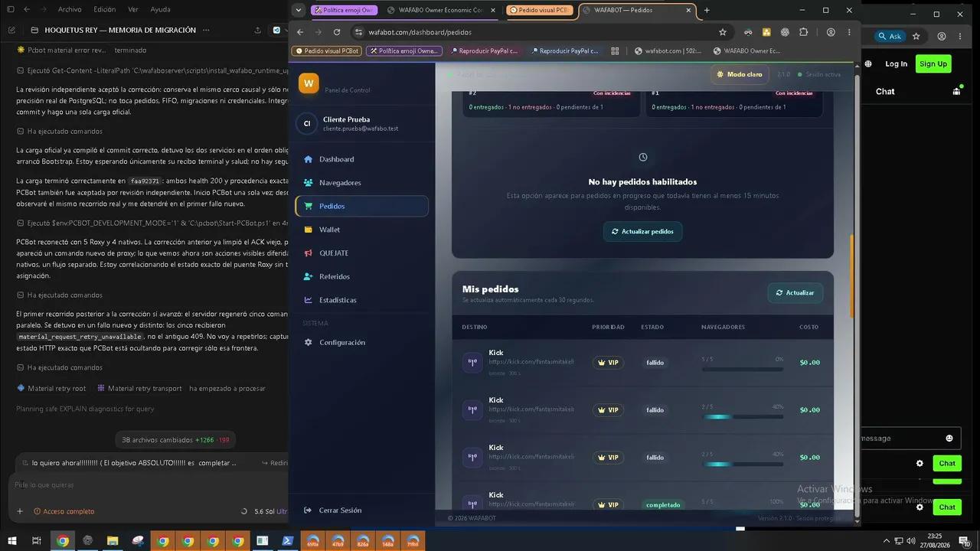The width and height of the screenshot is (980, 551).
Task: Click 38 archivos cambiados summary
Action: 175,440
